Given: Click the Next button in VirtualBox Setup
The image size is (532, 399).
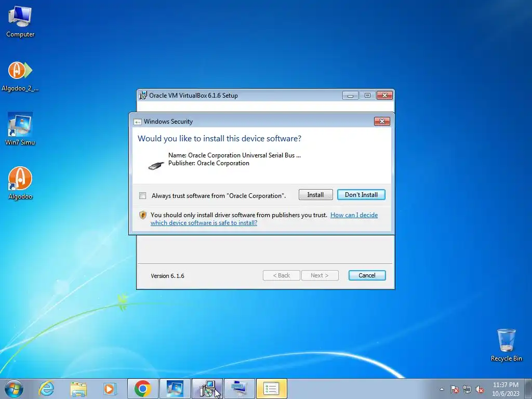Looking at the screenshot, I should (320, 275).
